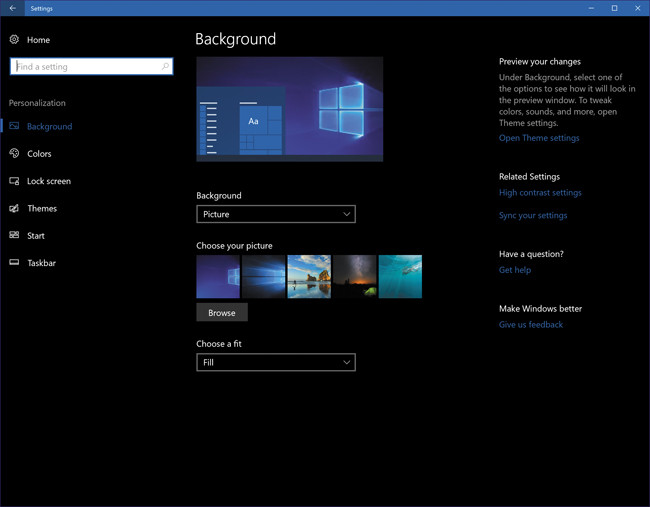Click the search magnifier icon
The image size is (650, 507).
tap(165, 67)
